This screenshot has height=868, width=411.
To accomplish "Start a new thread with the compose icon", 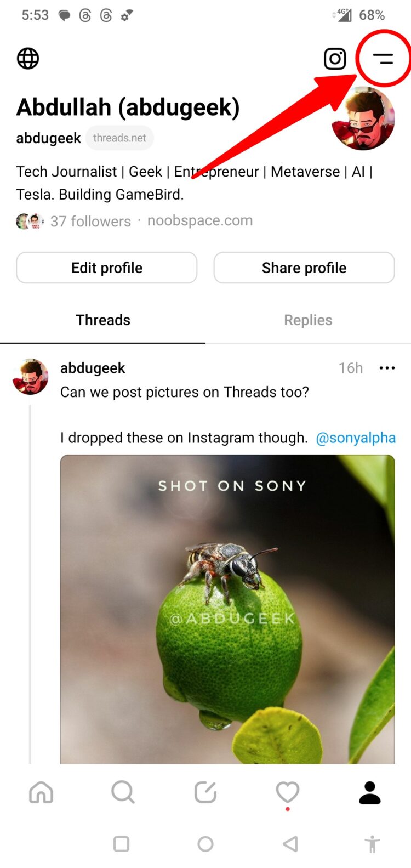I will point(206,792).
